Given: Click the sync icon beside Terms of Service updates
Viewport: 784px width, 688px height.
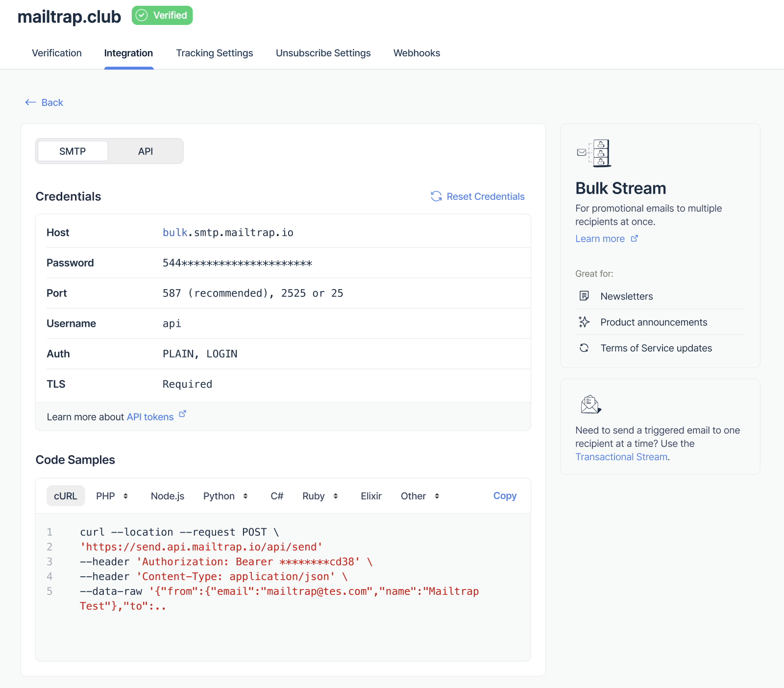Looking at the screenshot, I should tap(584, 348).
